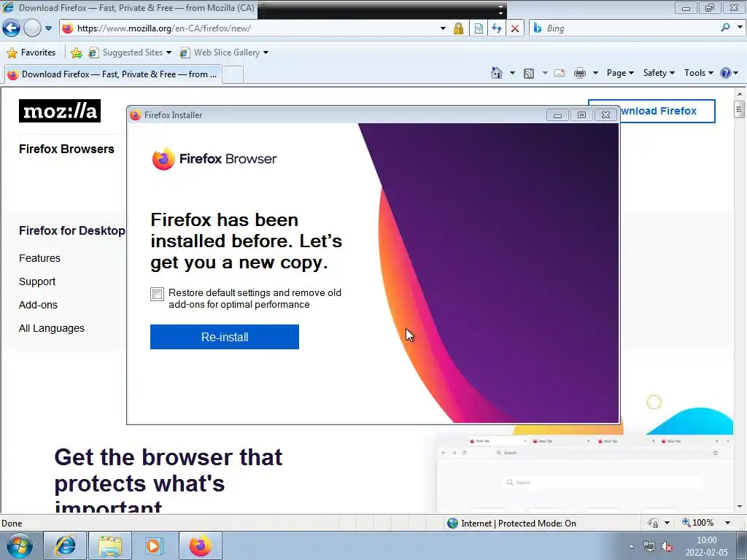The width and height of the screenshot is (747, 560).
Task: Click the search magnifier icon
Action: [725, 28]
